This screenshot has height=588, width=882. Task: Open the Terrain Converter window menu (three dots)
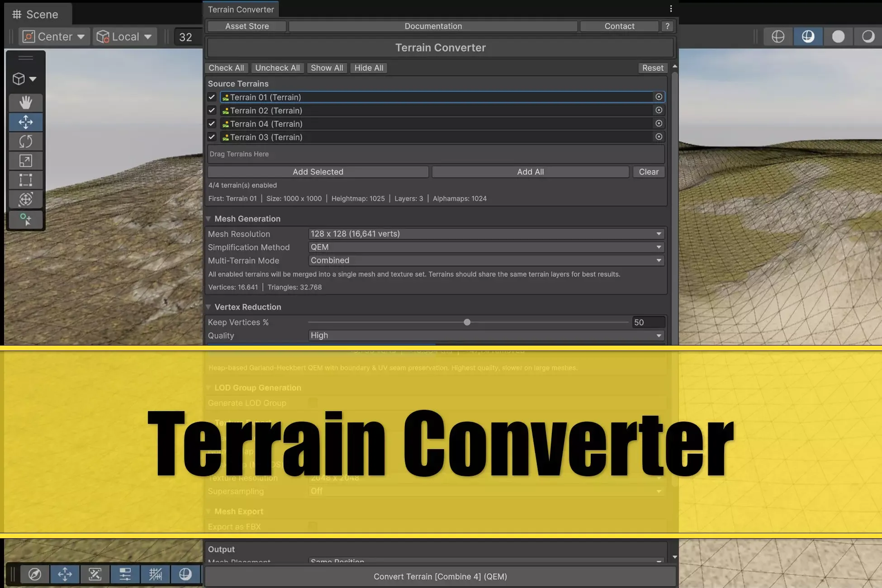[x=671, y=8]
